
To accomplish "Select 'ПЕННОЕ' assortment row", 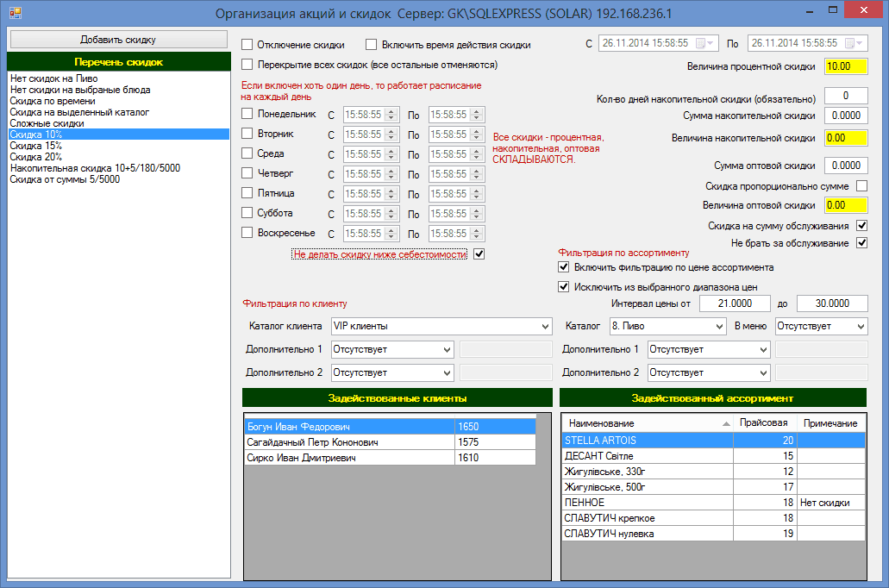I will [x=714, y=503].
